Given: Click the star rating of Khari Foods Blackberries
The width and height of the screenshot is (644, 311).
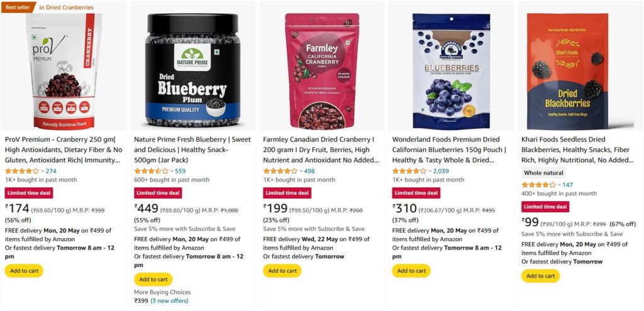Looking at the screenshot, I should coord(538,185).
